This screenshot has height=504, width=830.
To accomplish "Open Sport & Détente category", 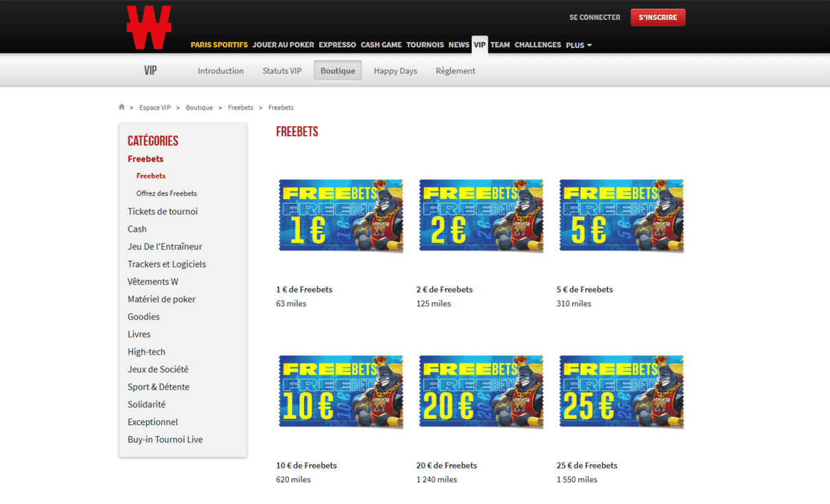I will (158, 387).
